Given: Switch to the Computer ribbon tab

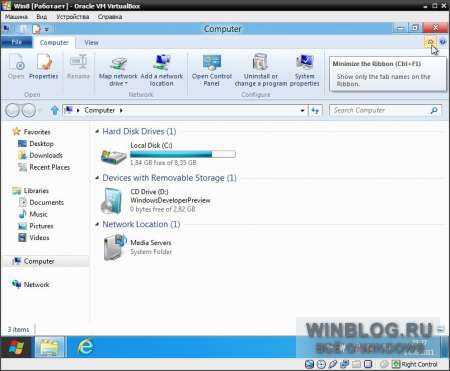Looking at the screenshot, I should (54, 43).
